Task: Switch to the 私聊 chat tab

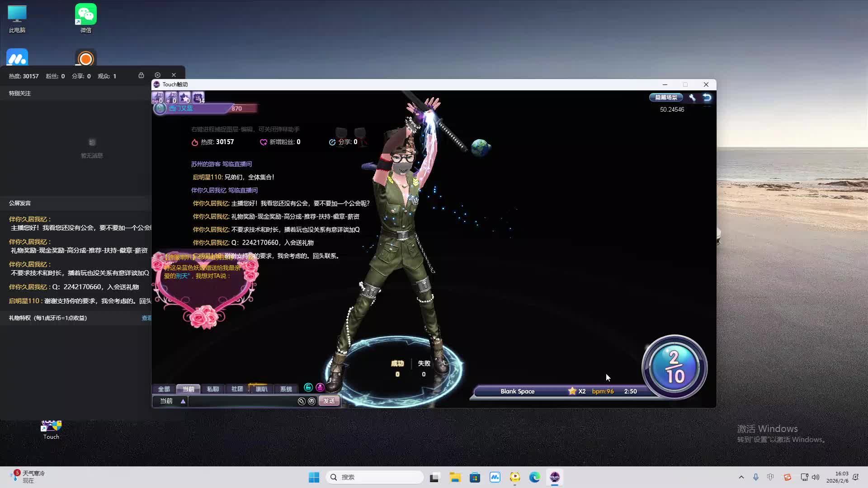Action: [x=212, y=389]
